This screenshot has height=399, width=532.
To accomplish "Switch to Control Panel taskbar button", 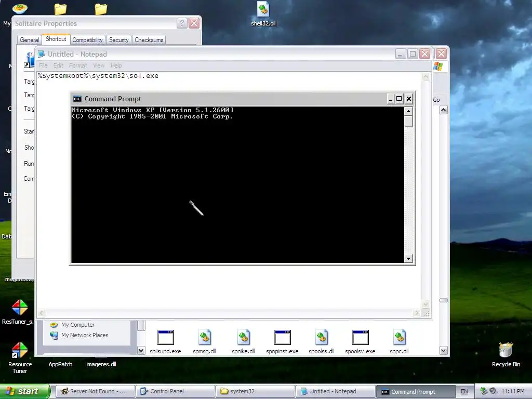I will 175,391.
